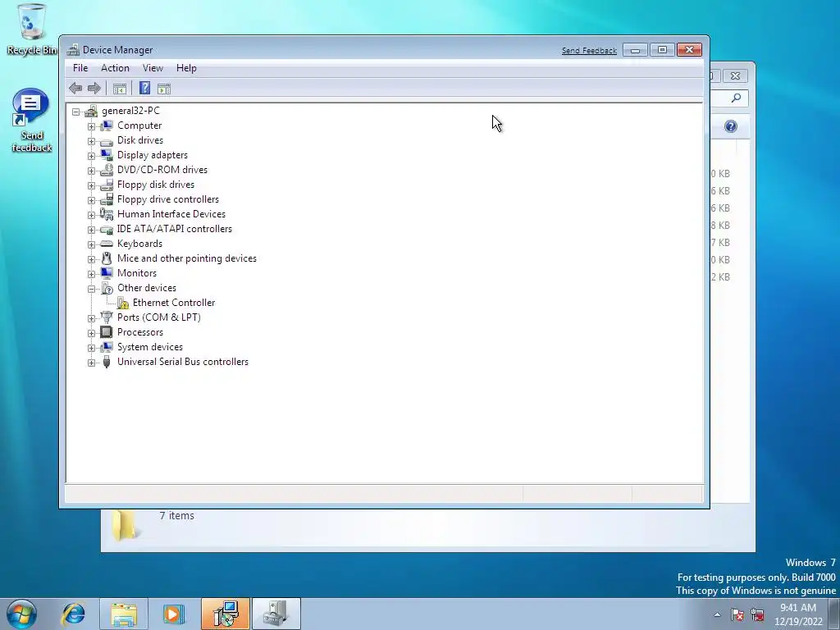The image size is (840, 630).
Task: Open the Action menu
Action: pos(115,68)
